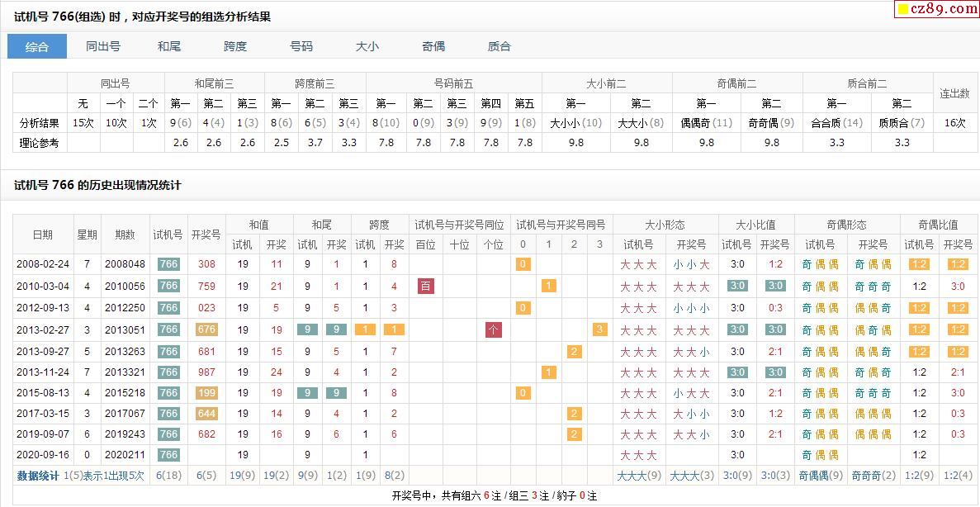Switch to the 奇偶 tab
Image resolution: width=980 pixels, height=507 pixels.
click(x=433, y=46)
